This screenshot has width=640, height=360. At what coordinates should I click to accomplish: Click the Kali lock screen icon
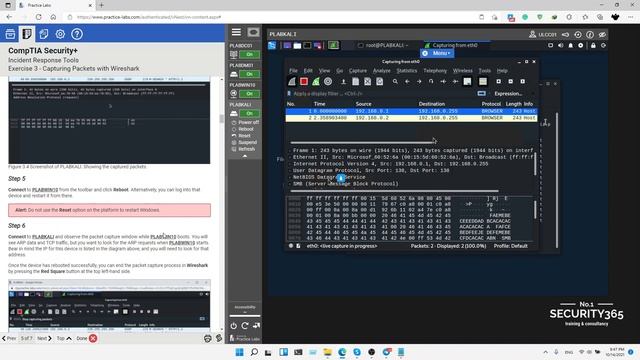(593, 45)
